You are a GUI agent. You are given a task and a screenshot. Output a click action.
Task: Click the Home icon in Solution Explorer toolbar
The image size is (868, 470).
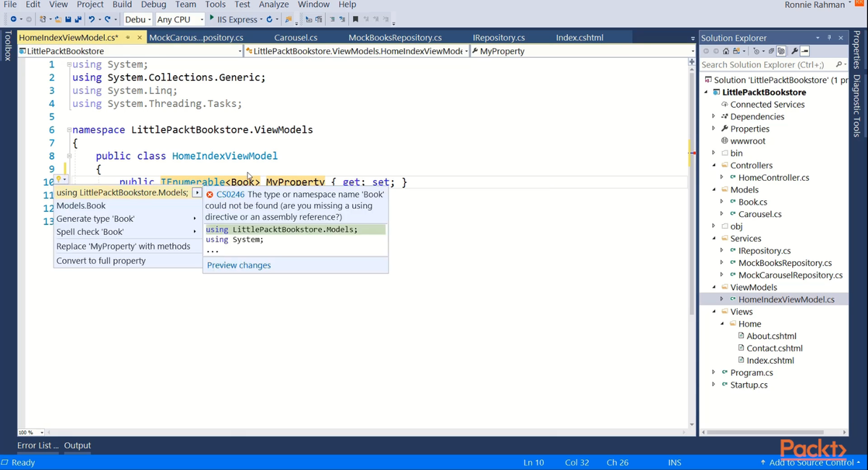[726, 51]
